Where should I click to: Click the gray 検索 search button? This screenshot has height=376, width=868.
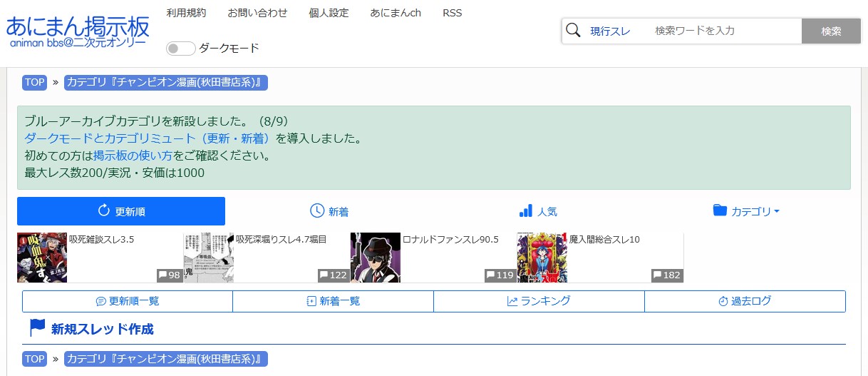pos(831,31)
